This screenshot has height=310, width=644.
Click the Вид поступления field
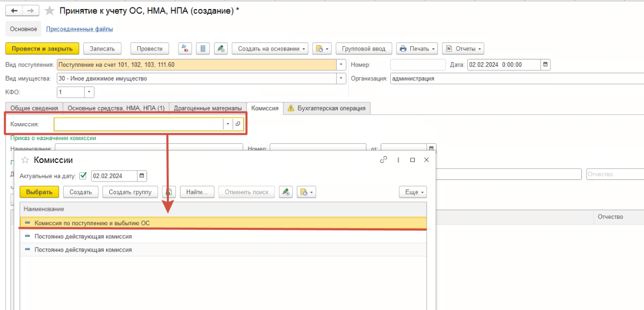196,65
